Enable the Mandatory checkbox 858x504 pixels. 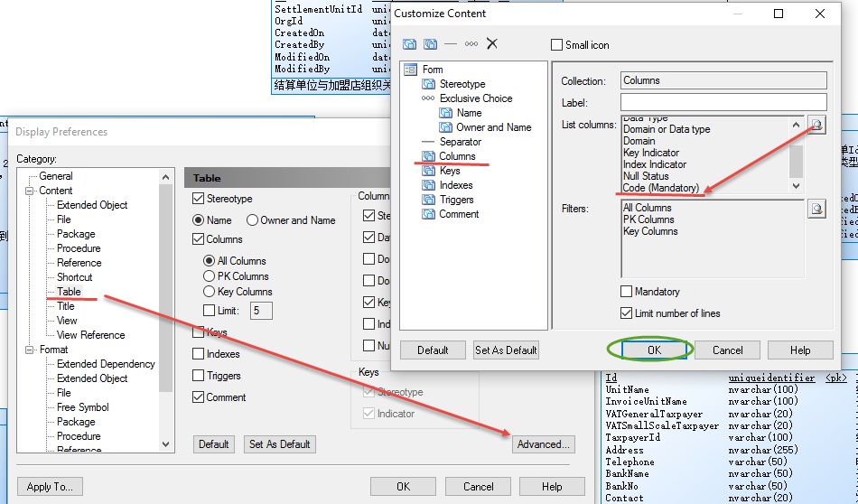[627, 291]
